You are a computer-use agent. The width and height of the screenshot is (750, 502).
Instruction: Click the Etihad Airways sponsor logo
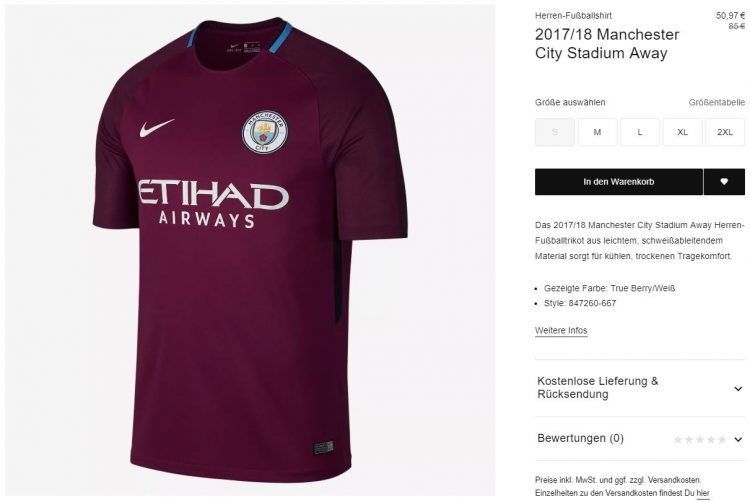pos(214,203)
